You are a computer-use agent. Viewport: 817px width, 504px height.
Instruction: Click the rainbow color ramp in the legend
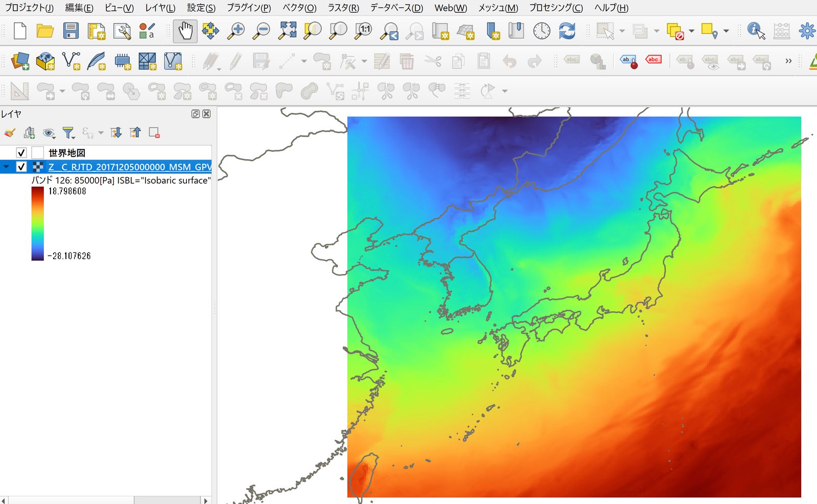[x=38, y=223]
